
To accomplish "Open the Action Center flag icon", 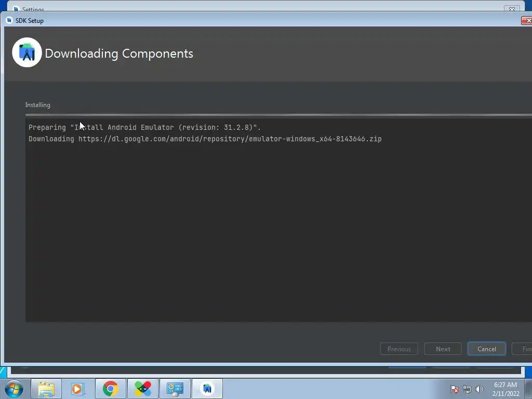I will 454,389.
